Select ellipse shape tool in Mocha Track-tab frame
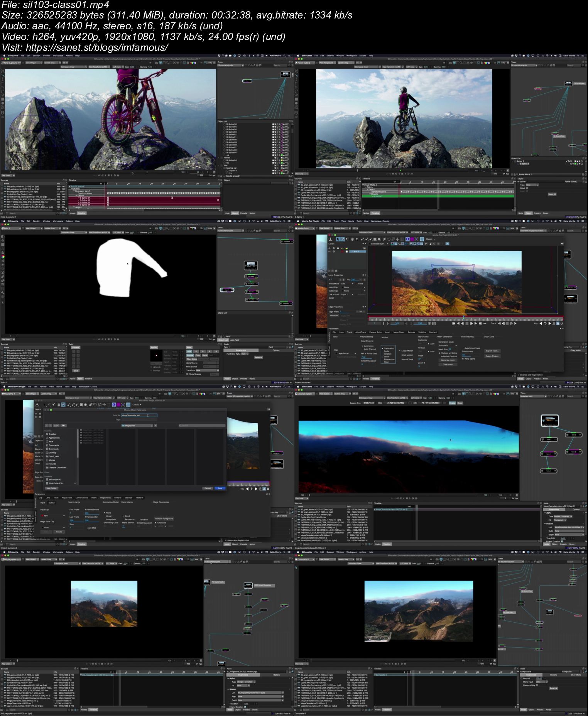This screenshot has width=588, height=716. click(x=379, y=239)
